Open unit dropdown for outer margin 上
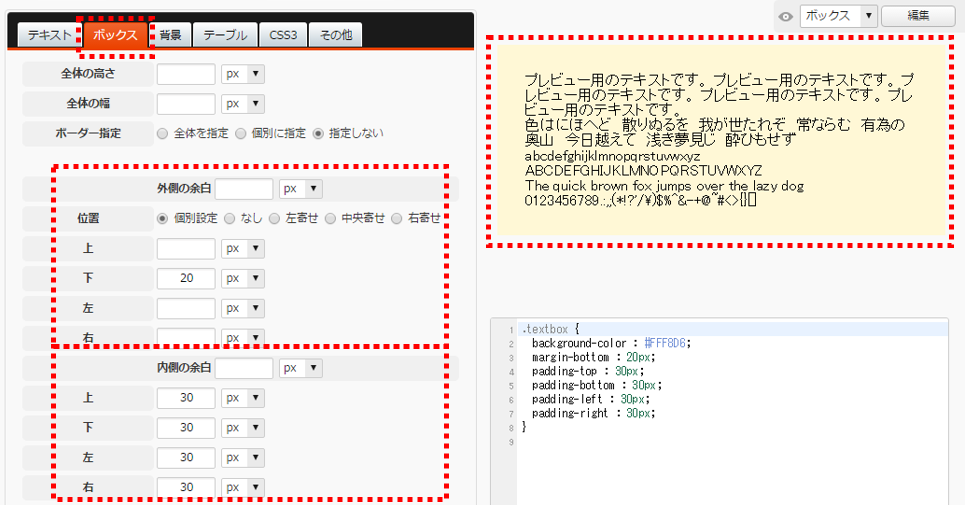 point(243,249)
